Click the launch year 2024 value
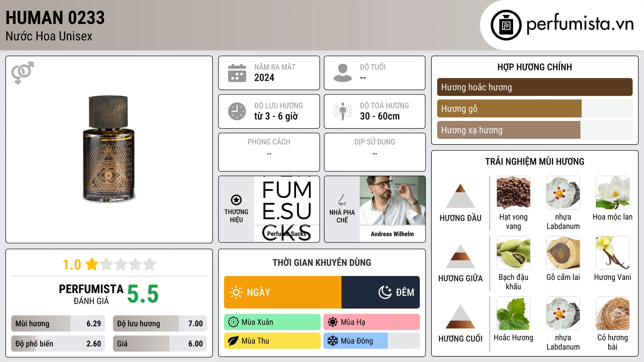644x362 pixels. (264, 77)
